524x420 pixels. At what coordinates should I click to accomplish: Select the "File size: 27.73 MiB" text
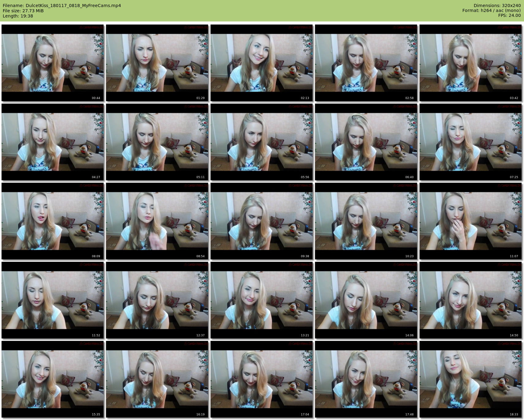pyautogui.click(x=23, y=11)
